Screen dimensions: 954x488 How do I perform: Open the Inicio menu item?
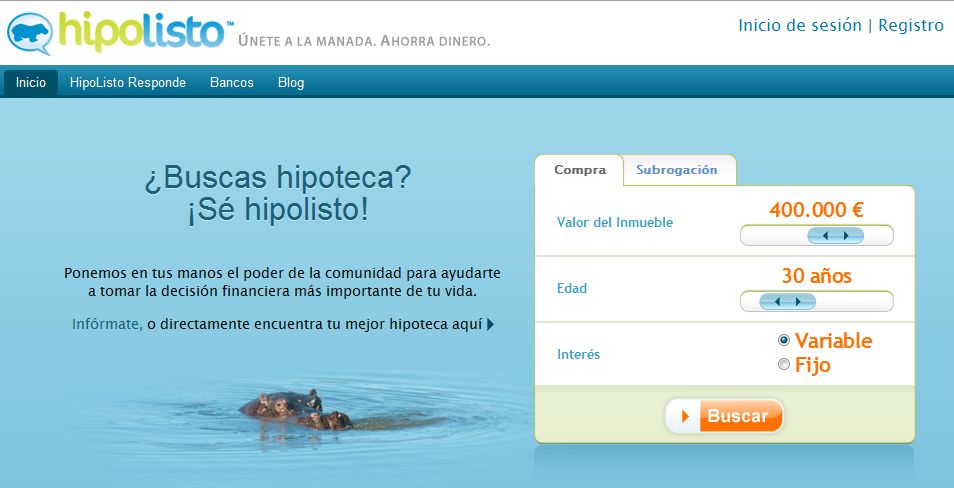[31, 83]
